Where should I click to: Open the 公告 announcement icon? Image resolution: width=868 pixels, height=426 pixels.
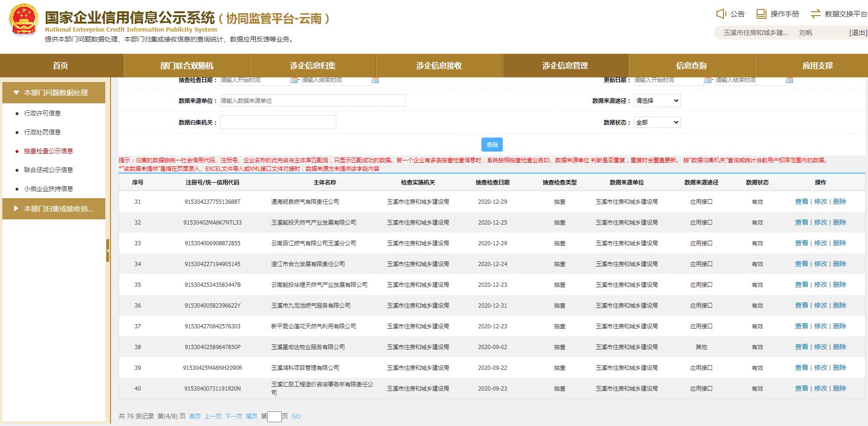click(x=721, y=14)
